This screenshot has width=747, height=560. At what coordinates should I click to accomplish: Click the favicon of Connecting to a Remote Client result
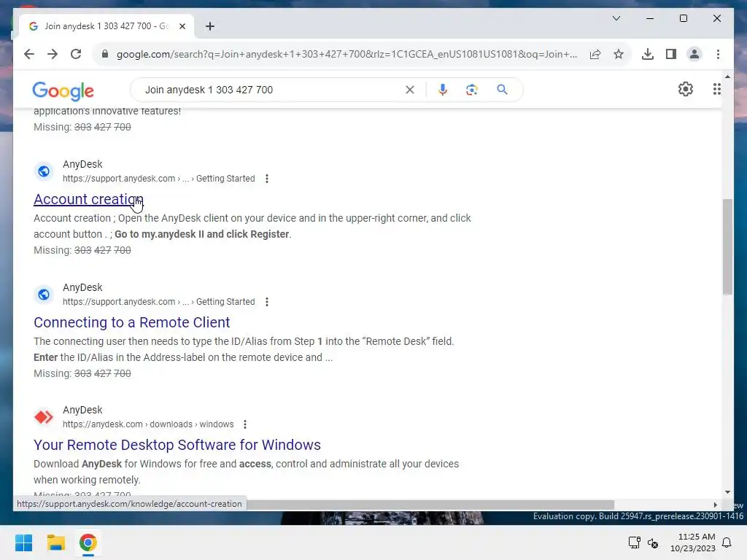click(44, 295)
